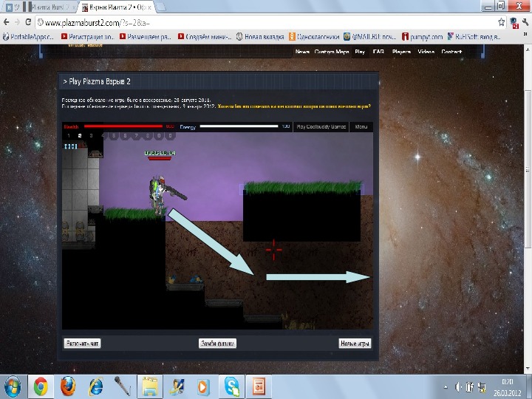
Task: Open a new tab with the tab button
Action: 160,7
